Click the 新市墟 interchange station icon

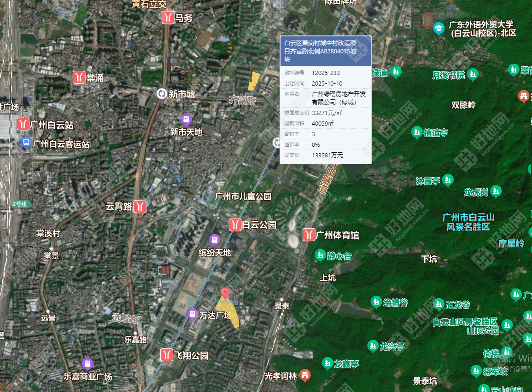tap(162, 94)
